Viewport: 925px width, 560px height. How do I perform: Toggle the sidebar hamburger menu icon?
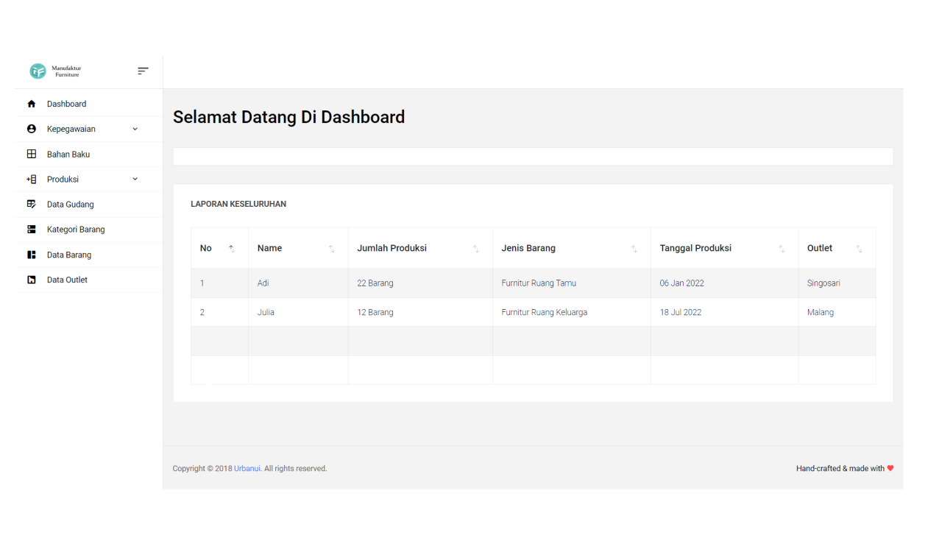point(143,71)
